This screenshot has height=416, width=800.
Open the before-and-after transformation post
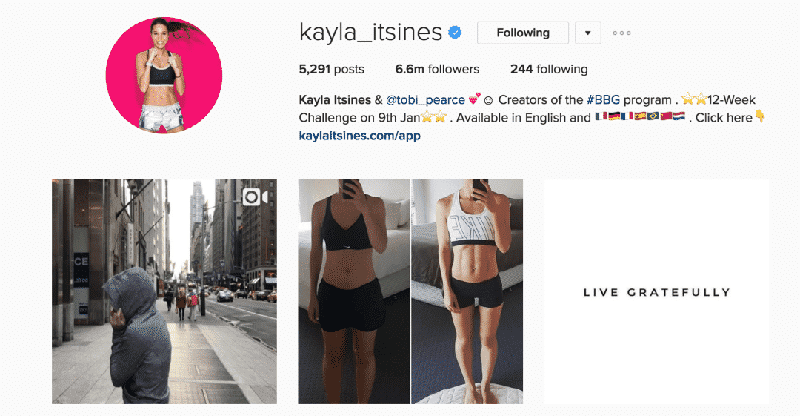pyautogui.click(x=411, y=291)
